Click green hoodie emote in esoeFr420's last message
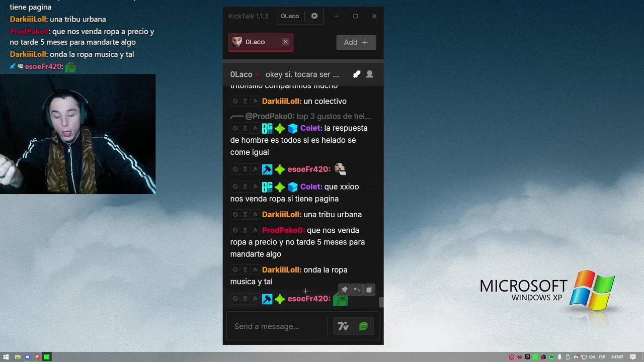The image size is (644, 362). point(340,299)
